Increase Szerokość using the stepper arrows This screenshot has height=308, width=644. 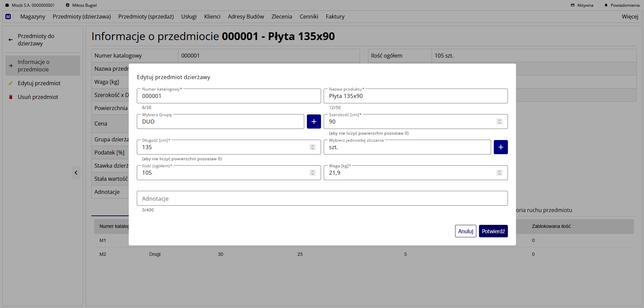click(x=499, y=120)
